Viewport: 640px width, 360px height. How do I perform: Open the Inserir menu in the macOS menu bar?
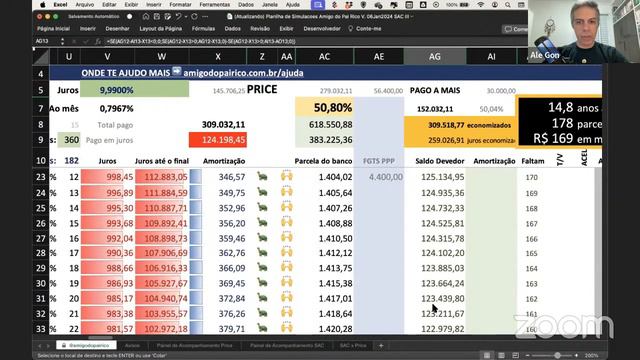[154, 5]
